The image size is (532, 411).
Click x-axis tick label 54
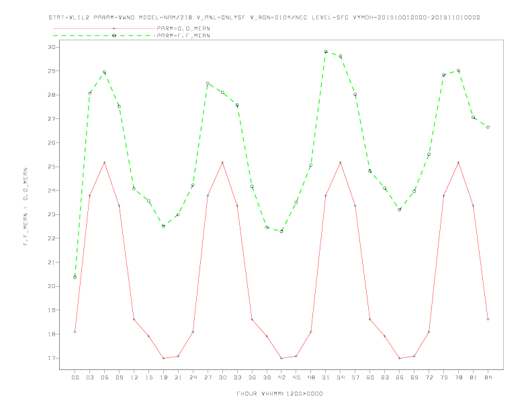[x=341, y=377]
